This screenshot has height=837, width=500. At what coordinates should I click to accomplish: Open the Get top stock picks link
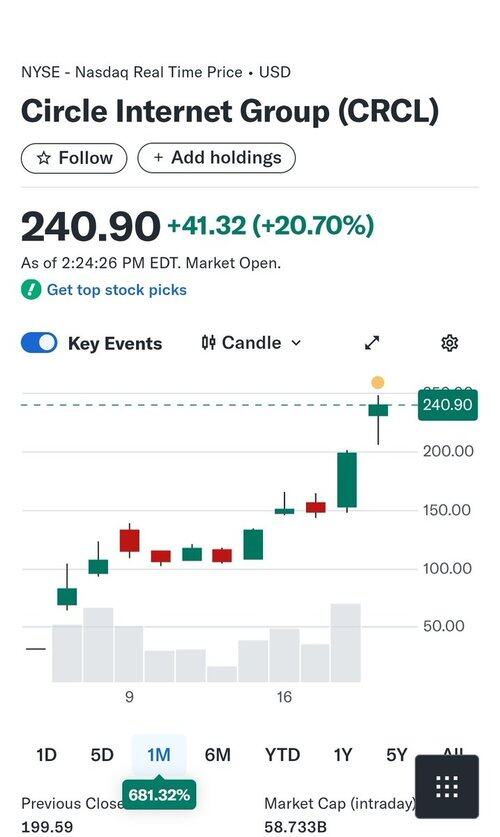[x=117, y=290]
